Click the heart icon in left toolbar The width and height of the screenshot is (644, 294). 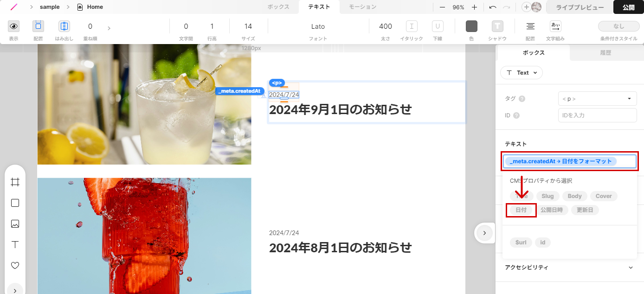point(15,266)
